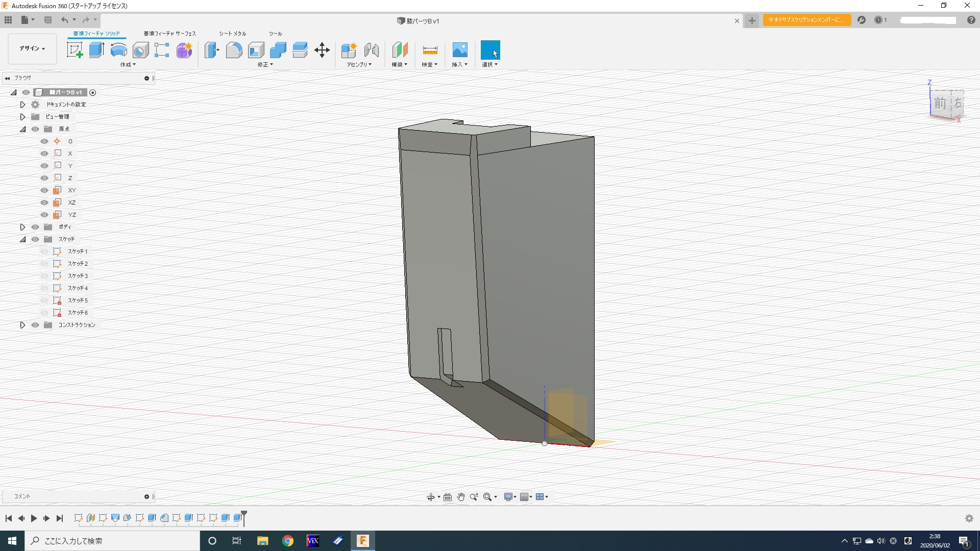Click the Extrude tool icon
Image resolution: width=980 pixels, height=551 pixels.
tap(96, 50)
